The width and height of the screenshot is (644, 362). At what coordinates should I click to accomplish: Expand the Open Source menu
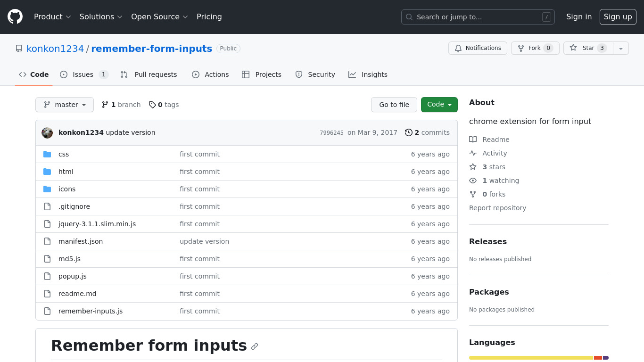[159, 17]
